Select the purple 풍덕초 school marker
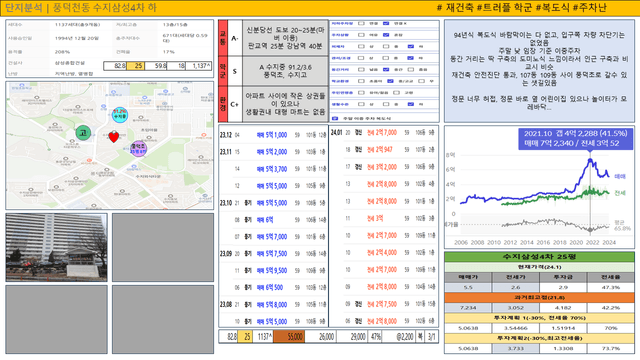640x360 pixels. 138,149
